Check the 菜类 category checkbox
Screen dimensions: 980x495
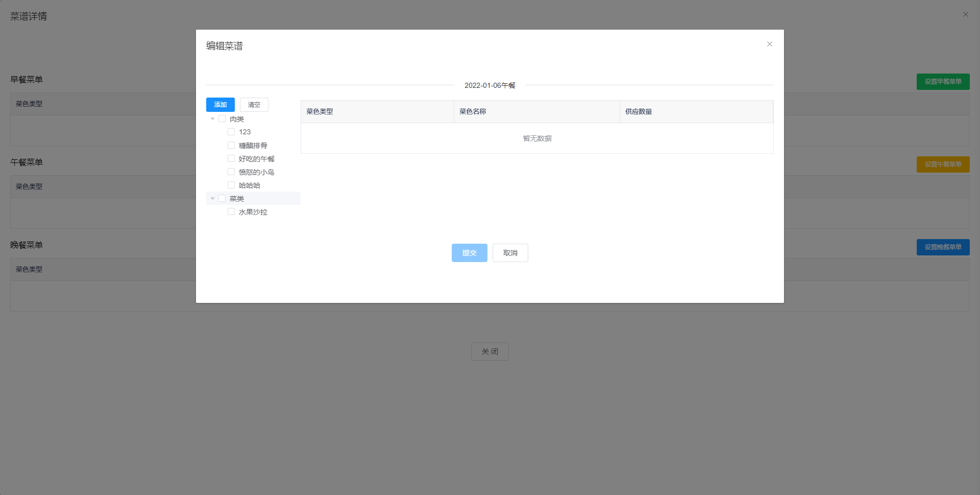pos(222,198)
